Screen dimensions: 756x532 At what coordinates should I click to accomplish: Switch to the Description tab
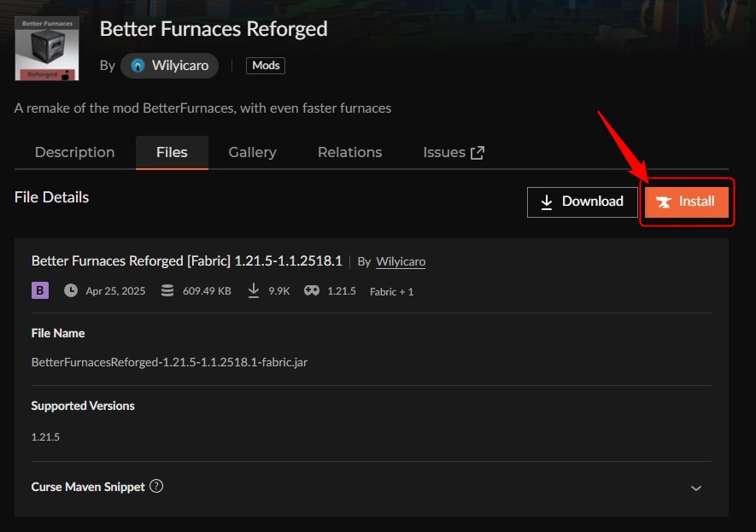(74, 152)
